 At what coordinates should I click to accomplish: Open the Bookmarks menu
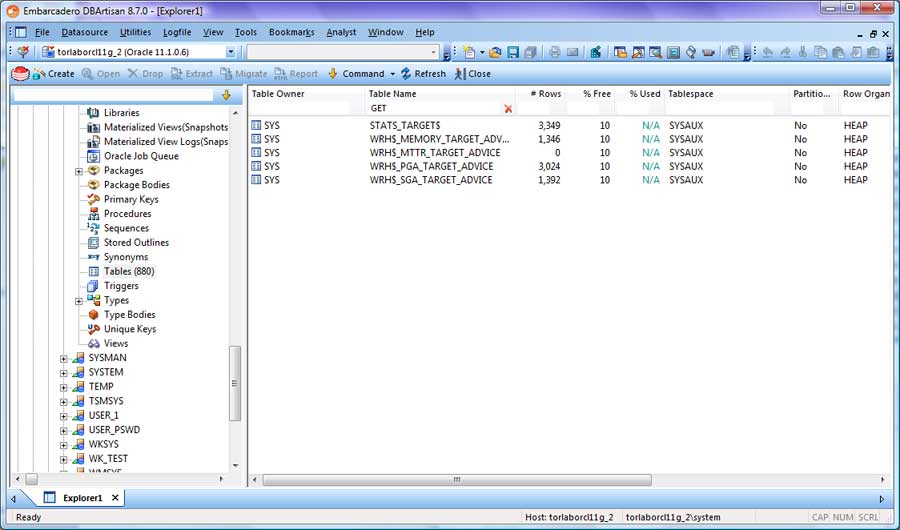tap(292, 32)
